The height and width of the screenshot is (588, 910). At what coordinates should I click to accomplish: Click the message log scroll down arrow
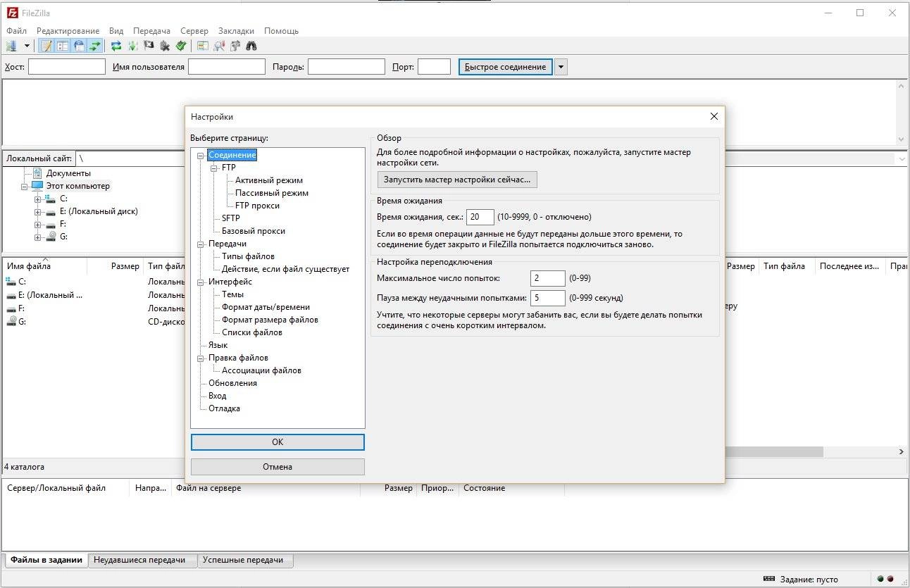coord(901,139)
